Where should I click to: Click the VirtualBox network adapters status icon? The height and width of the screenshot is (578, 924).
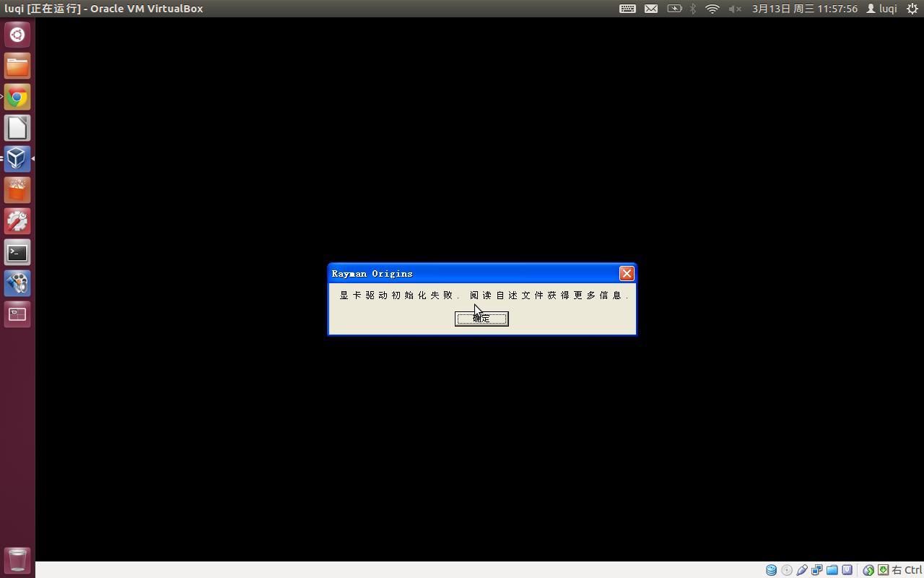click(x=816, y=570)
